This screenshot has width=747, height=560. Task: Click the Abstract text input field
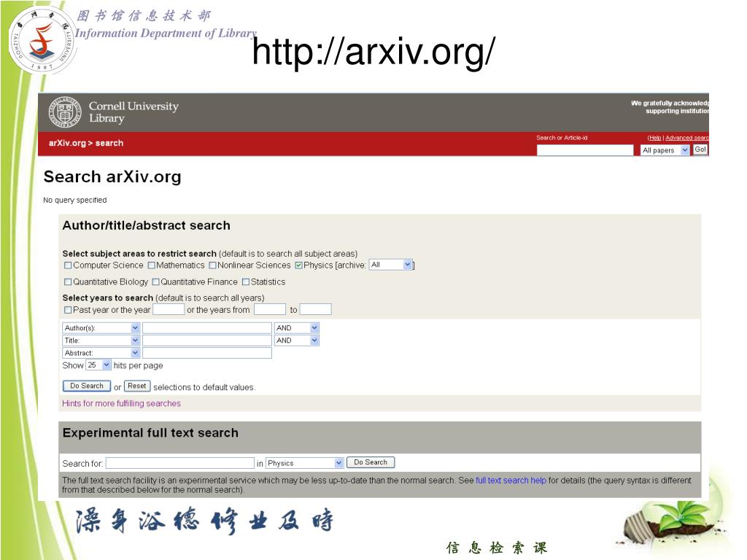(206, 353)
